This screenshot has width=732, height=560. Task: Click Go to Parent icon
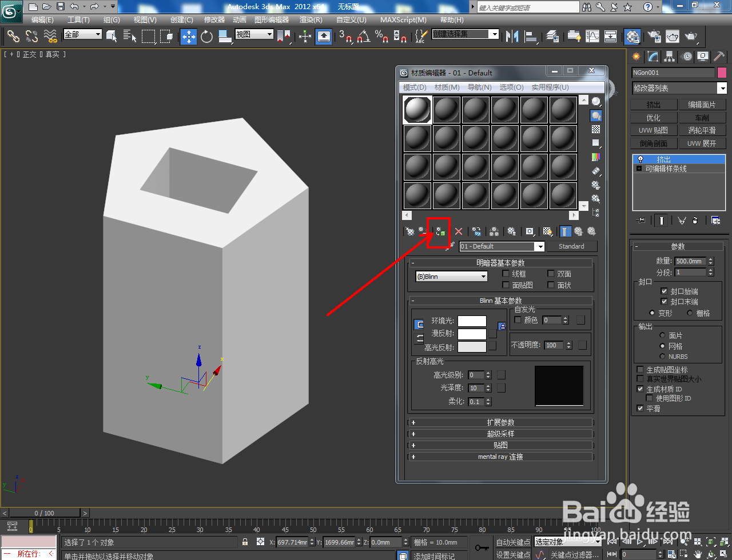[x=578, y=231]
